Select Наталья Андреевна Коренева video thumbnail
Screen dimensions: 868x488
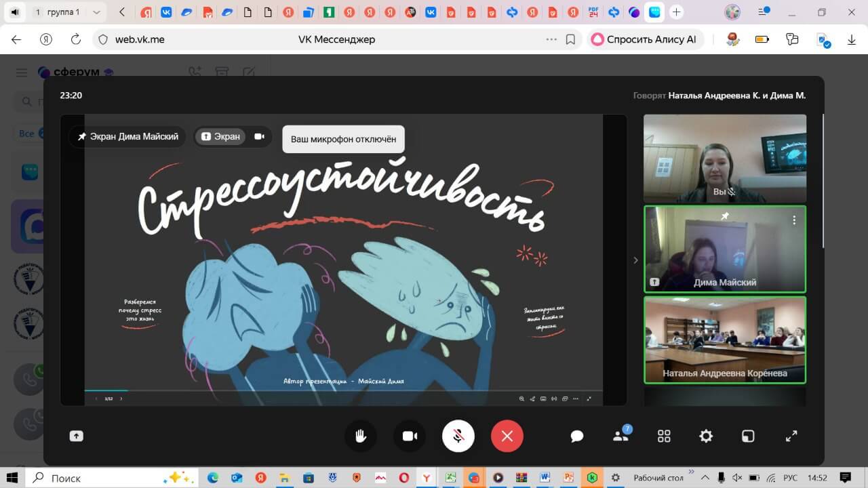(724, 340)
